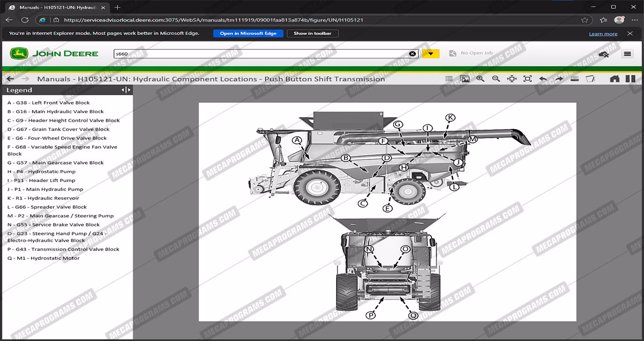Collapse the Legend panel with splitter arrows

126,90
